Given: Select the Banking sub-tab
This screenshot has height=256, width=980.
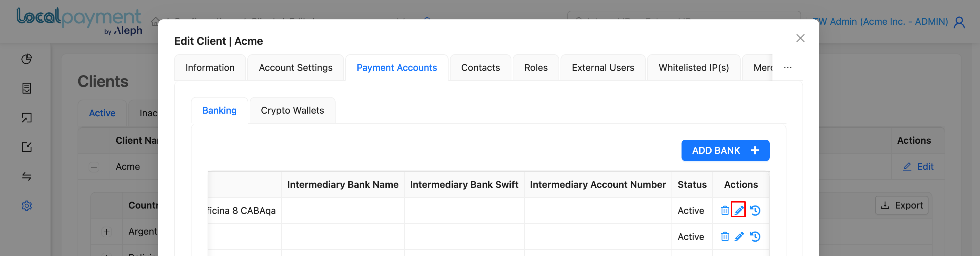Looking at the screenshot, I should pos(220,110).
